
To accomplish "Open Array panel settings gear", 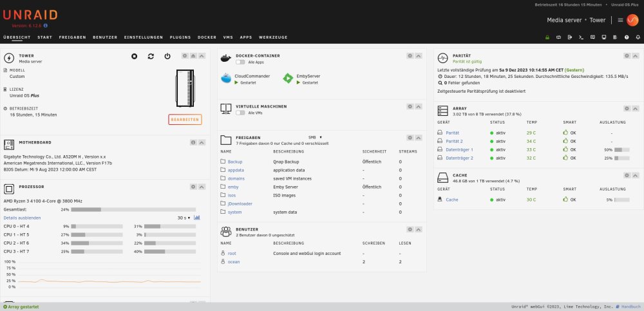I will tap(627, 109).
